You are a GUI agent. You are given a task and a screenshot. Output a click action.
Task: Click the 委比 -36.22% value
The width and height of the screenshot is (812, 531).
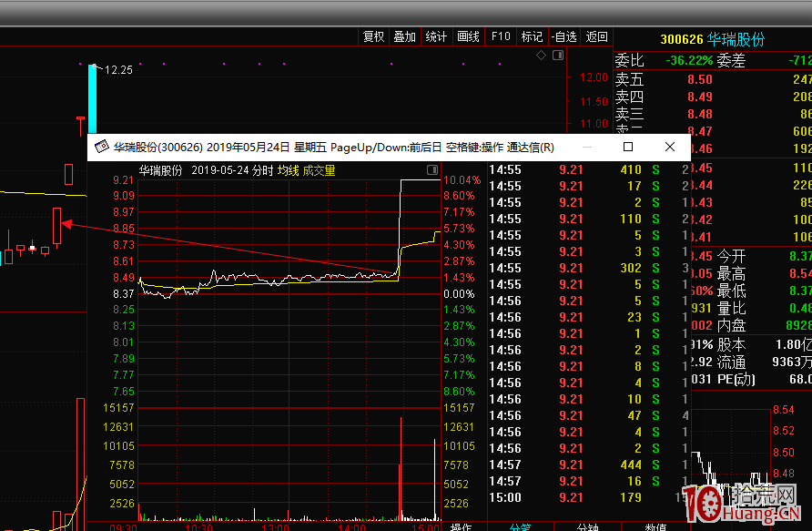coord(689,61)
